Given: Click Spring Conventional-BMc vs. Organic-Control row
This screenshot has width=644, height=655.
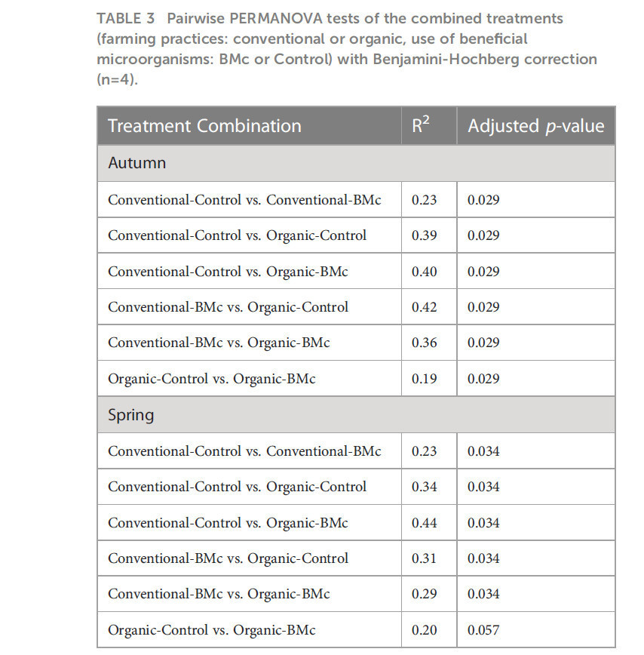Looking at the screenshot, I should [356, 558].
